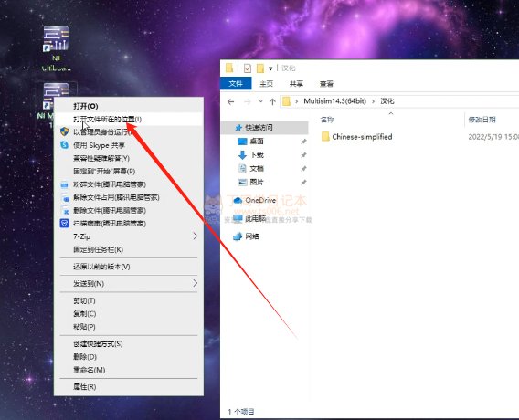Sort by the 修改日期 column header
Image resolution: width=519 pixels, height=420 pixels.
point(482,120)
